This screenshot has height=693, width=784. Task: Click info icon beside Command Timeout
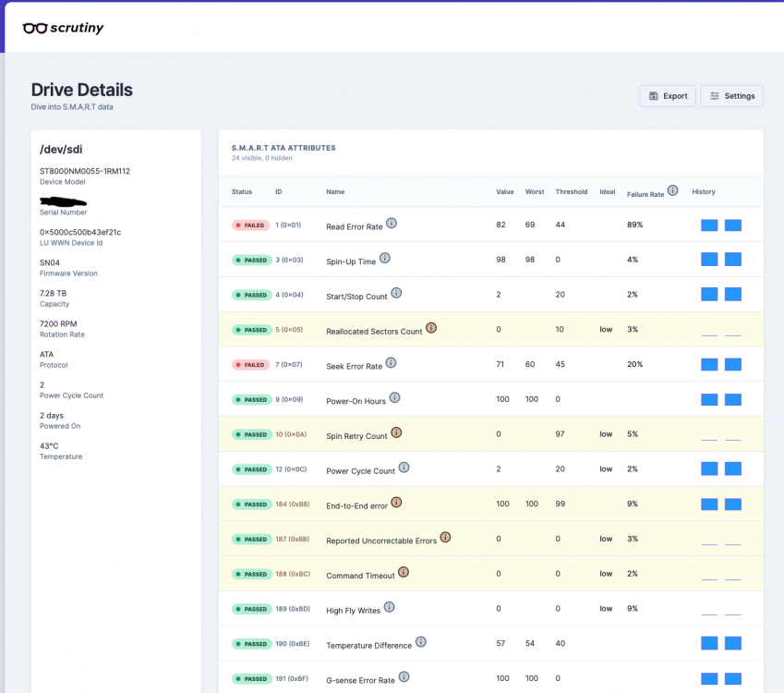[x=404, y=572]
